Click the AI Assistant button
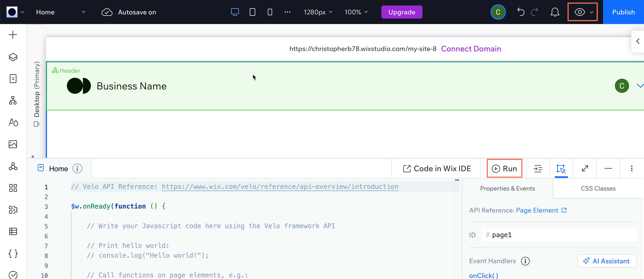Screen dimensions: 644x279 [607, 261]
